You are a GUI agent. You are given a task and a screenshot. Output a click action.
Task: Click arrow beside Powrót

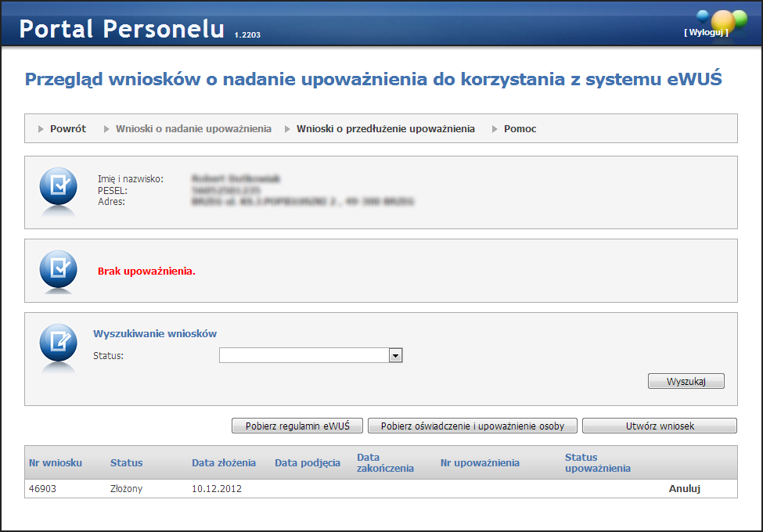pos(41,129)
